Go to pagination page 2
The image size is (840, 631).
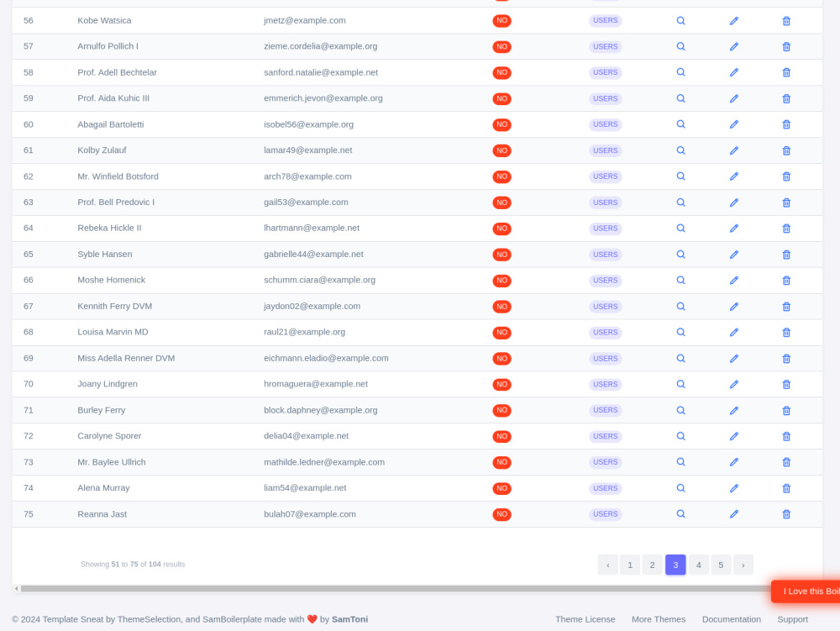[x=653, y=565]
